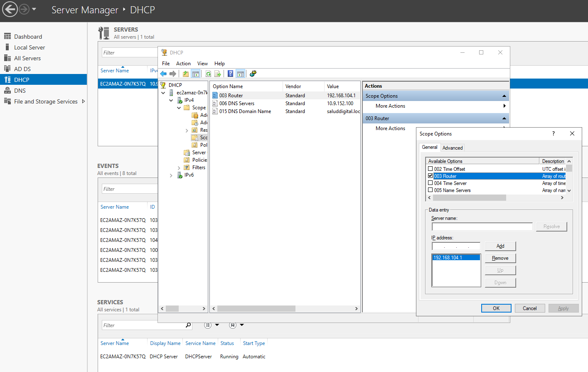Toggle Show/Hide Action Pane toolbar icon
Viewport: 588px width, 372px height.
(x=240, y=74)
